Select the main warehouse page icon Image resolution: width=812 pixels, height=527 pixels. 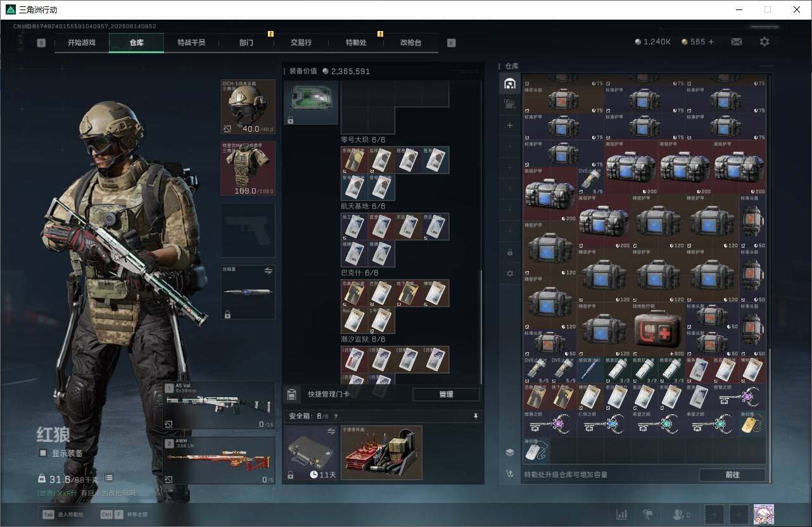509,84
